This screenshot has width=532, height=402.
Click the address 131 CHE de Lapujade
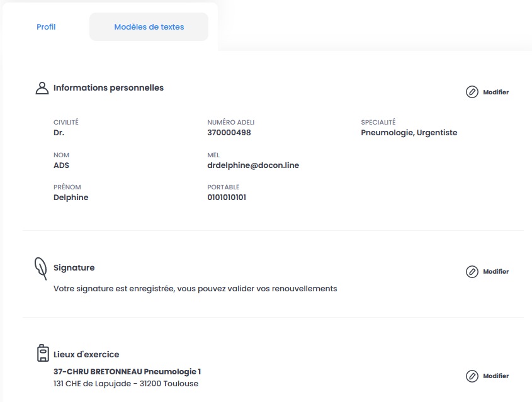click(x=92, y=384)
